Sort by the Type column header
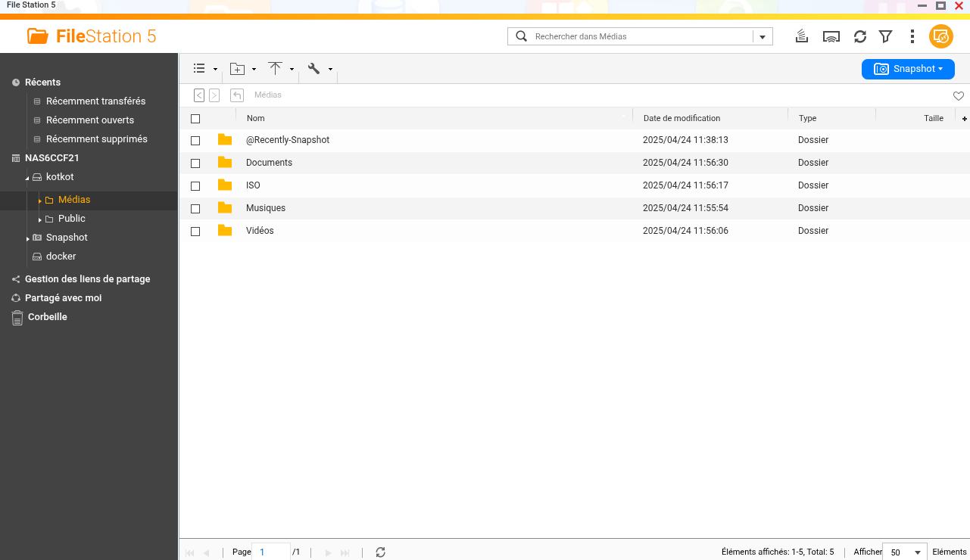Viewport: 970px width, 560px height. (807, 118)
